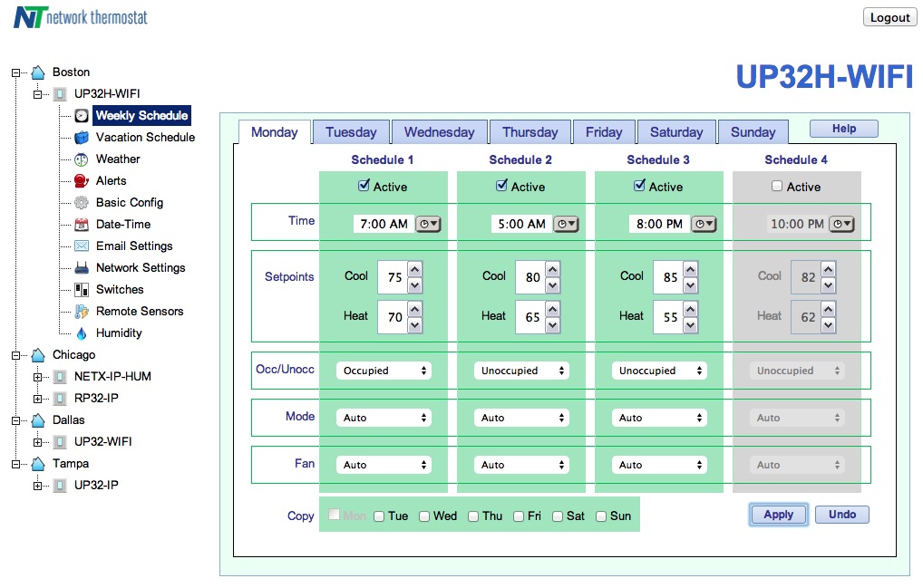Switch to the Friday tab

[x=604, y=132]
